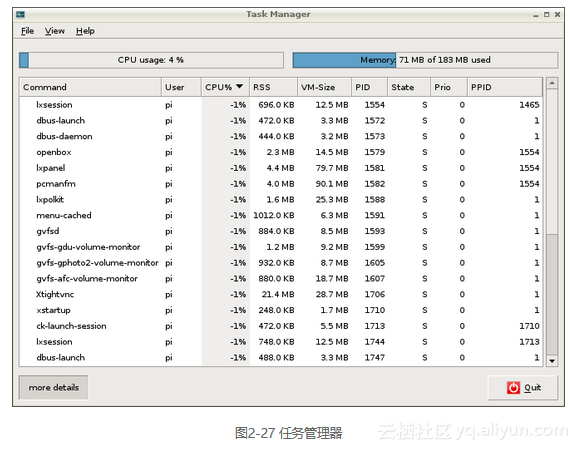The height and width of the screenshot is (451, 579).
Task: Select the menu-cached process row
Action: point(281,215)
